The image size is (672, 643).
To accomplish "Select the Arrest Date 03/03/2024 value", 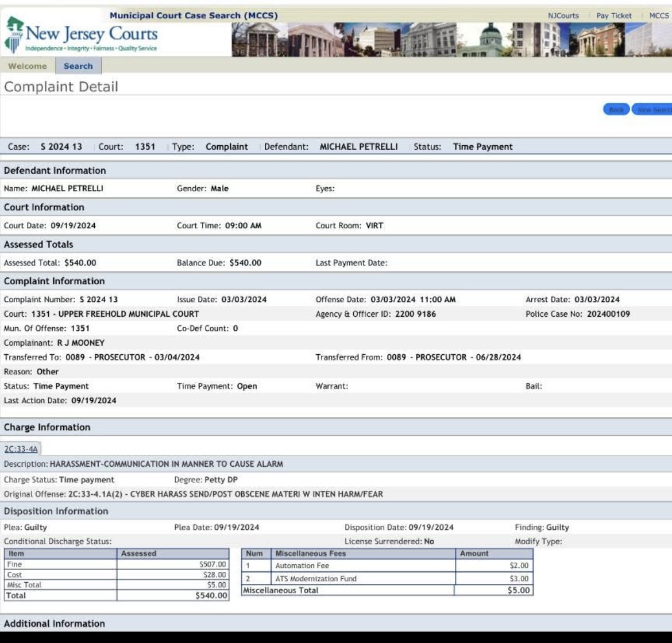I will click(x=597, y=300).
